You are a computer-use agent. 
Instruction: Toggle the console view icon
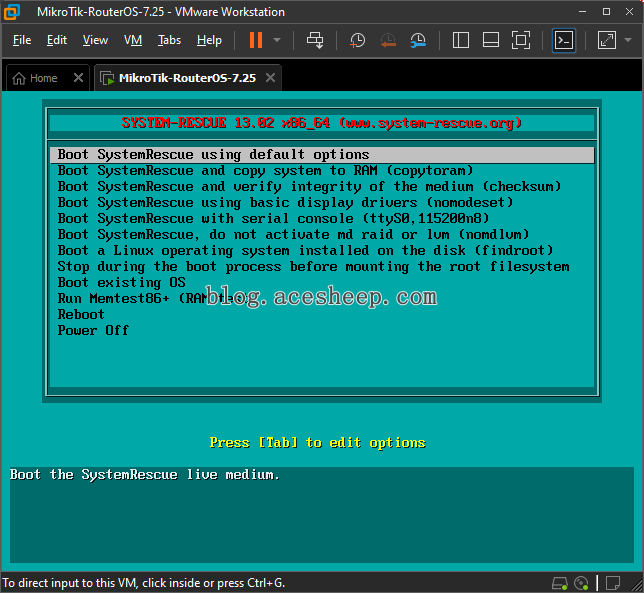click(x=564, y=40)
